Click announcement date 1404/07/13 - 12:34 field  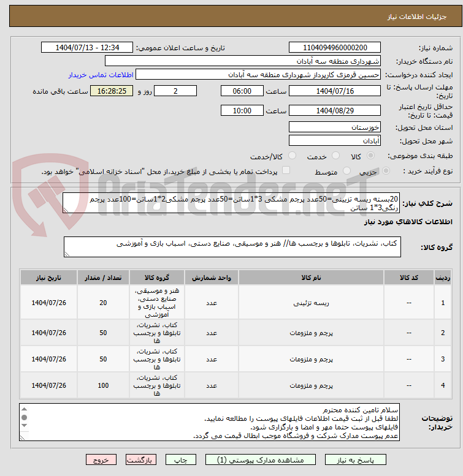(87, 48)
